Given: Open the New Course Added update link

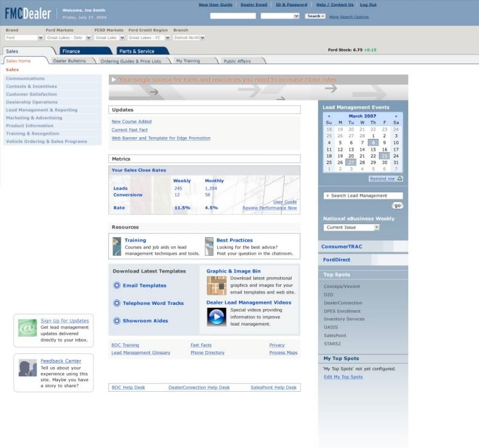Looking at the screenshot, I should point(131,122).
